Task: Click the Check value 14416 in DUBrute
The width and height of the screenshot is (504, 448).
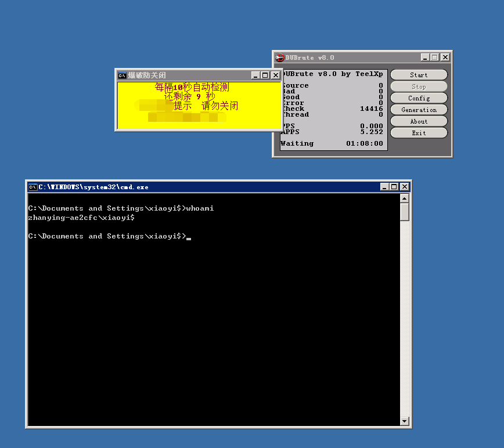Action: coord(371,109)
